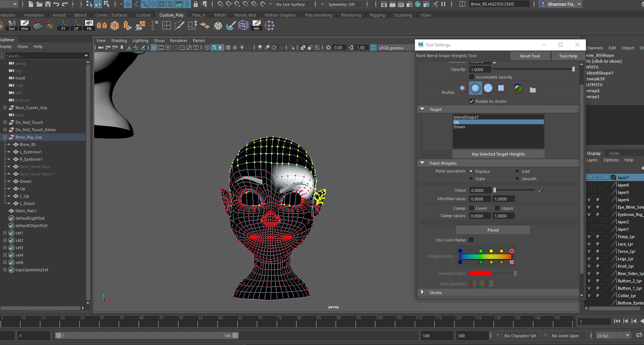
Task: Collapse the Paint Weights section
Action: click(x=422, y=163)
